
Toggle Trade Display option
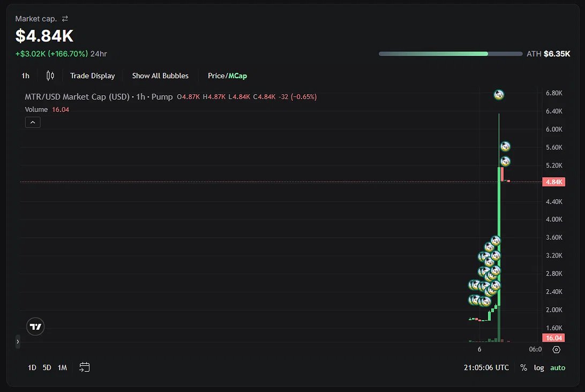tap(93, 76)
